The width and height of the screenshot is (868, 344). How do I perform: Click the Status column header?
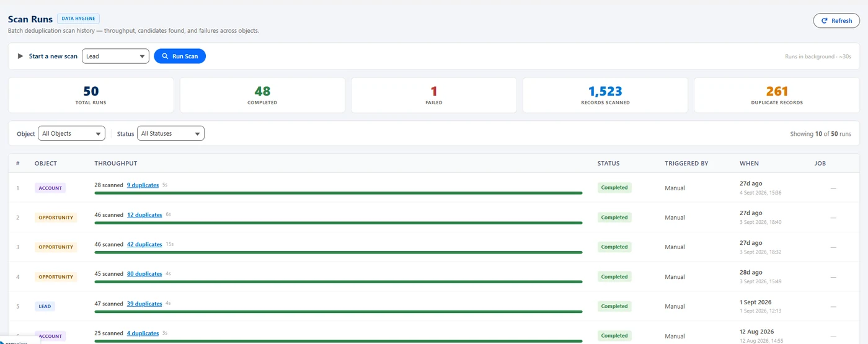608,164
